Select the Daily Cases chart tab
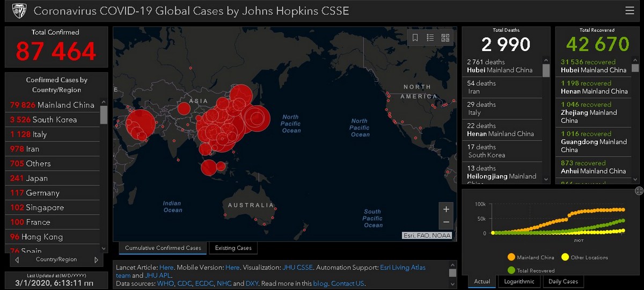 pos(563,281)
